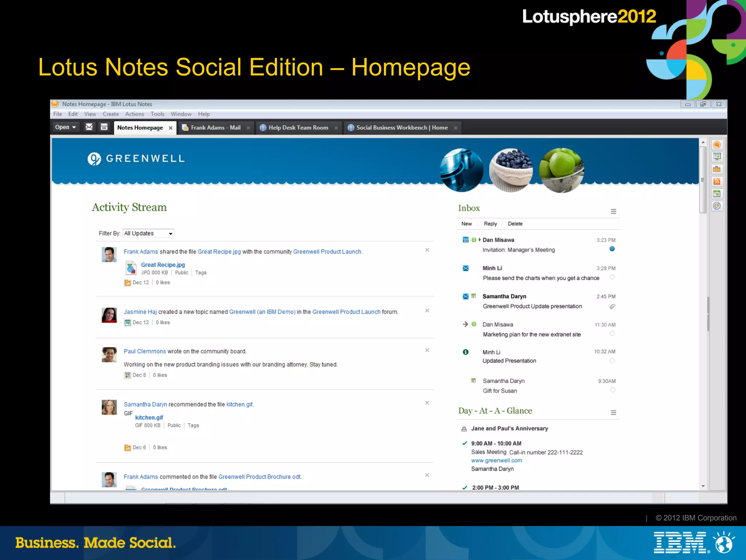This screenshot has width=746, height=560.
Task: Dismiss Jasmine Haj new topic post
Action: (427, 311)
